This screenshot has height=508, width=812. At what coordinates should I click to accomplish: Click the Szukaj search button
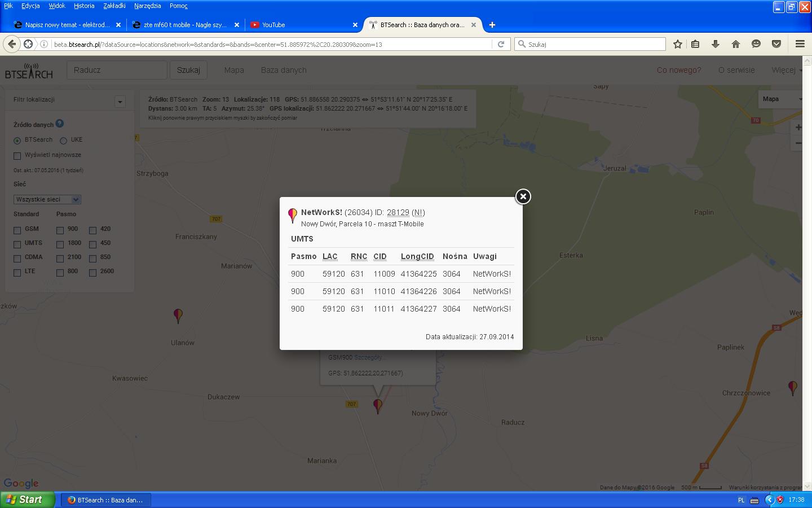tap(188, 70)
